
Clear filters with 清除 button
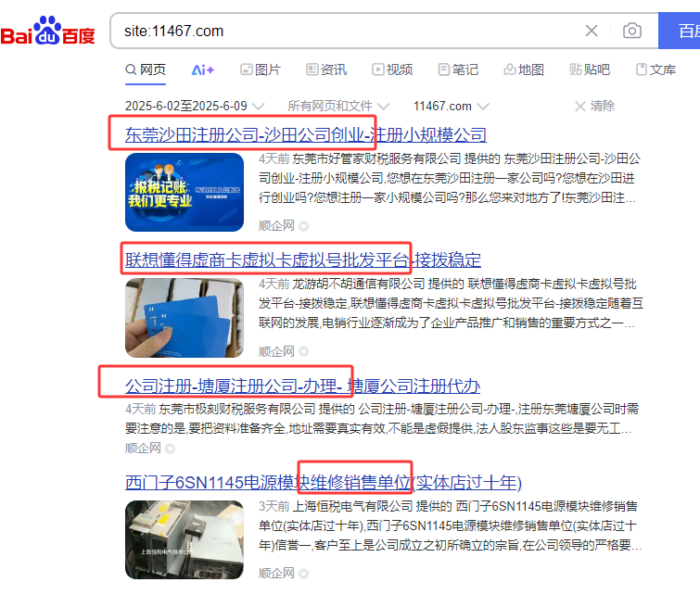tap(594, 106)
